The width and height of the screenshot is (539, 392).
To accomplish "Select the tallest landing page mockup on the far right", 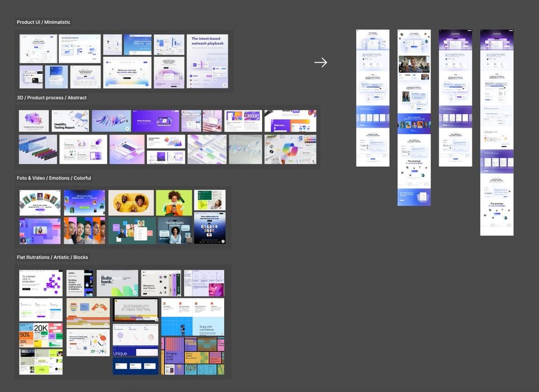I will [497, 133].
